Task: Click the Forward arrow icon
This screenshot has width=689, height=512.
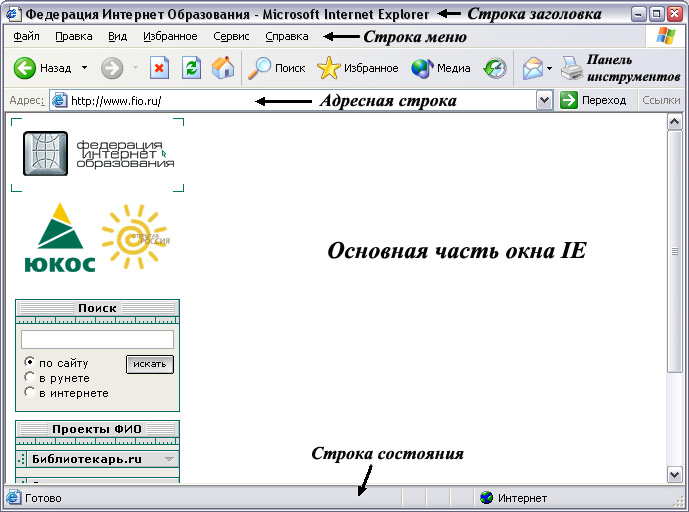Action: (x=112, y=68)
